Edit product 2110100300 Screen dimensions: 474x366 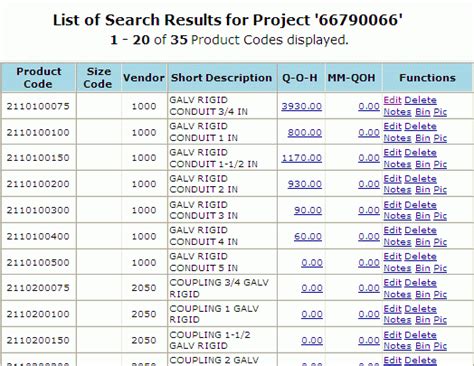pos(392,205)
